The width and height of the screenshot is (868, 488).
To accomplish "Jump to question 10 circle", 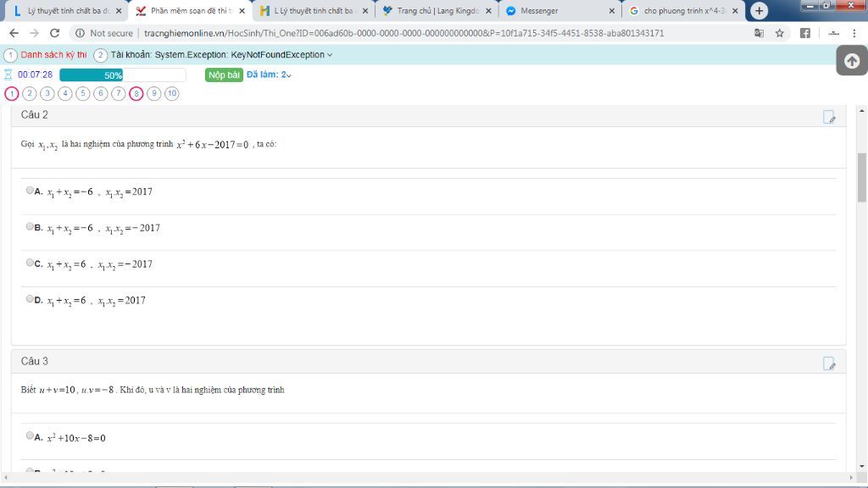I will (x=171, y=93).
